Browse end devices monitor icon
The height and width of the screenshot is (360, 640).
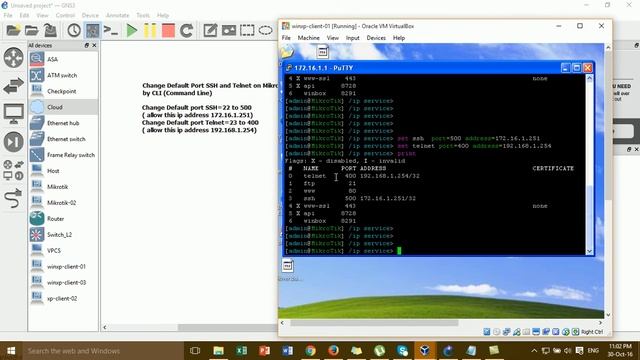13,114
